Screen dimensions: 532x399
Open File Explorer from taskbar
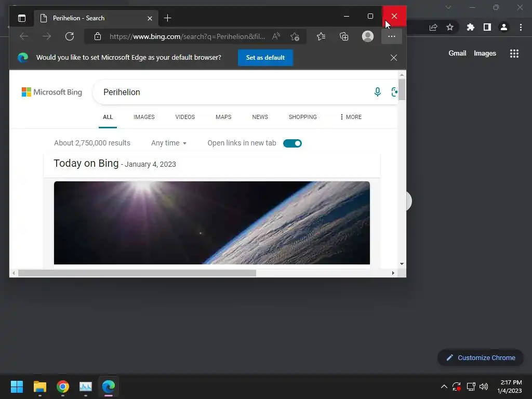[x=39, y=387]
